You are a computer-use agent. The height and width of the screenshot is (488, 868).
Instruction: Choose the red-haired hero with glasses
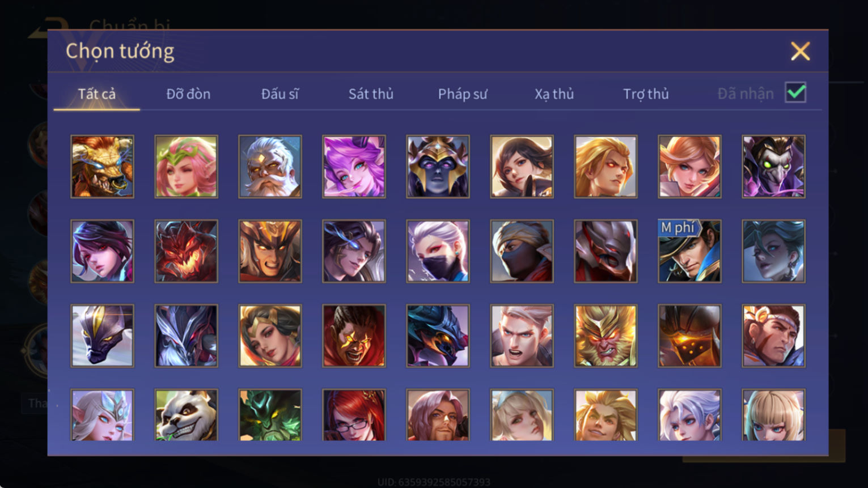point(354,415)
